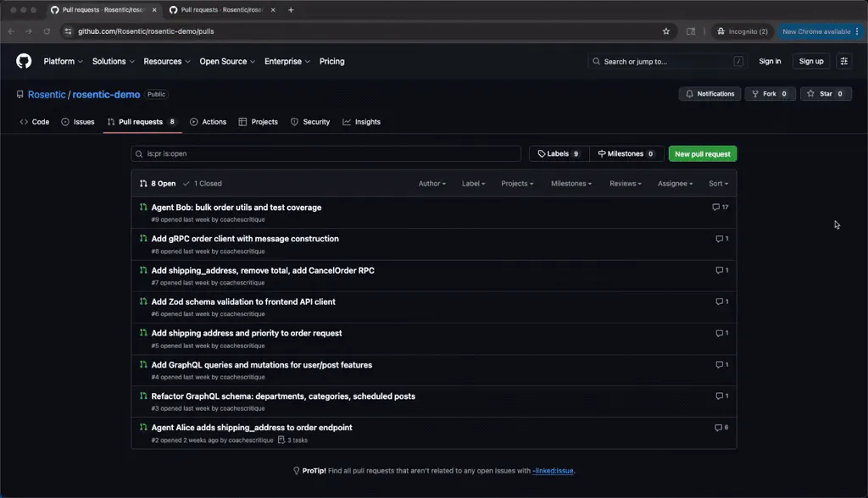Star the rosentic-demo repository
Image resolution: width=868 pixels, height=498 pixels.
click(x=826, y=94)
